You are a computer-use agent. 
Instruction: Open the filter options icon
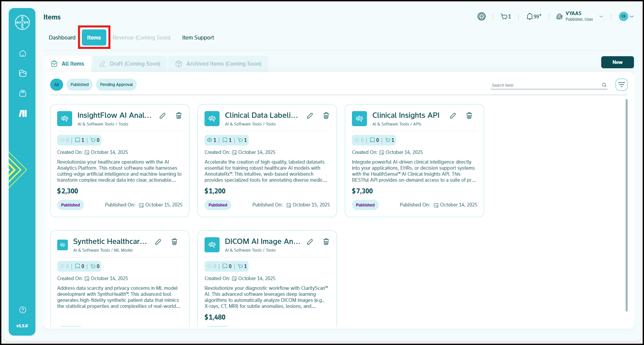tap(621, 85)
